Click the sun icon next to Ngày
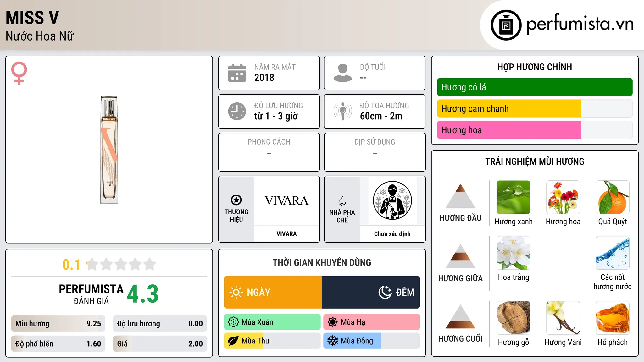644x362 pixels. (236, 292)
